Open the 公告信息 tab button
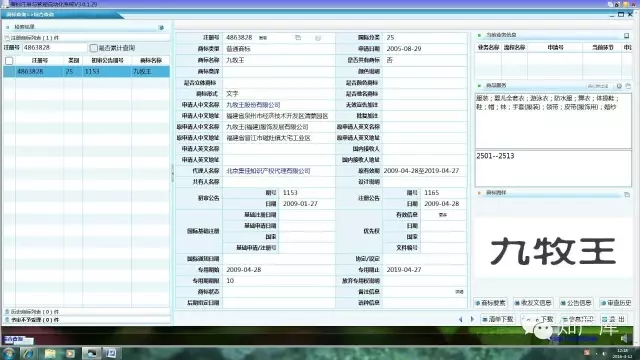 pos(576,303)
